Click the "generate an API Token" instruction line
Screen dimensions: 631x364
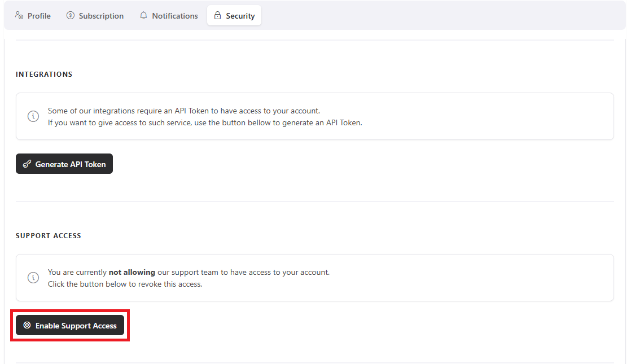pyautogui.click(x=205, y=122)
